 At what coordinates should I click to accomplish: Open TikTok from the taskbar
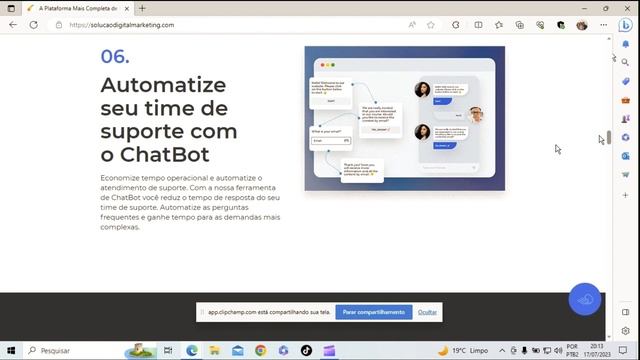point(306,351)
